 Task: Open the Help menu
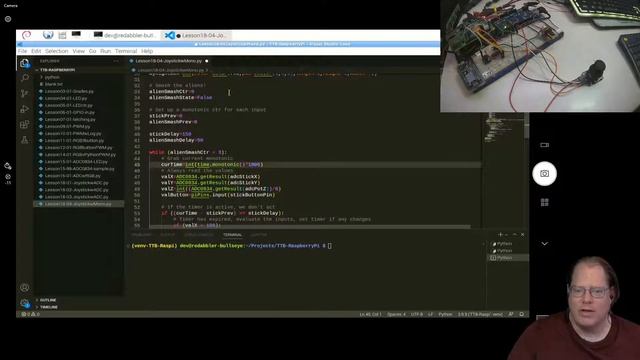(147, 51)
